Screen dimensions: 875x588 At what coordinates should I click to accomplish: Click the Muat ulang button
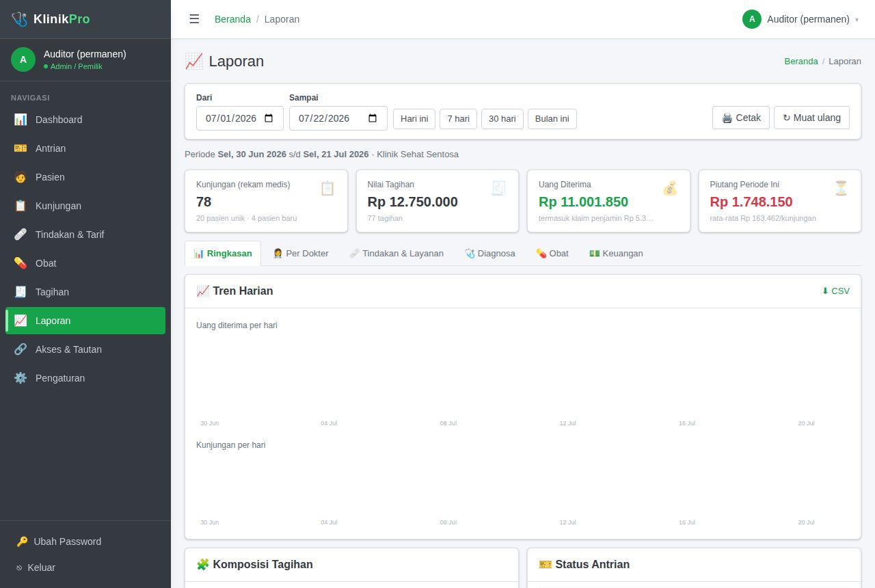click(x=811, y=118)
